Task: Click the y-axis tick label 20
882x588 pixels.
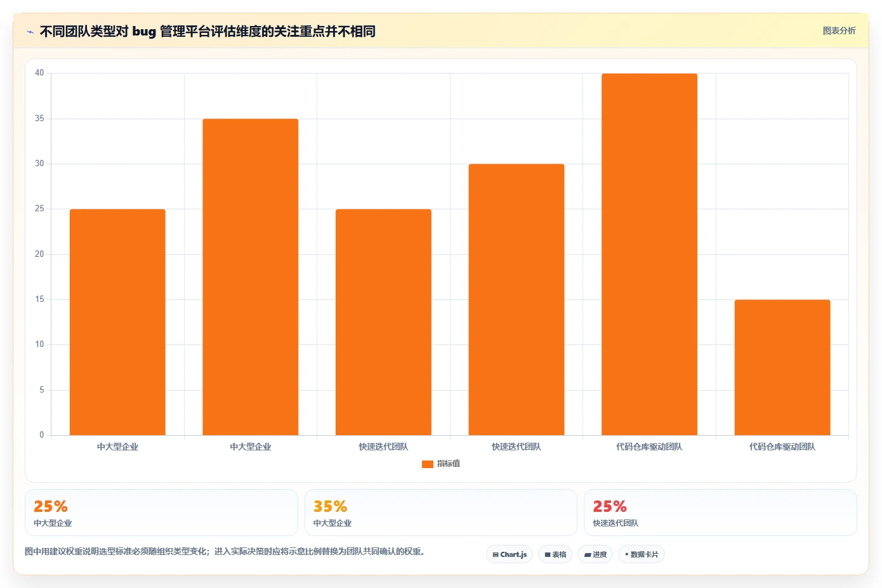Action: pos(39,254)
